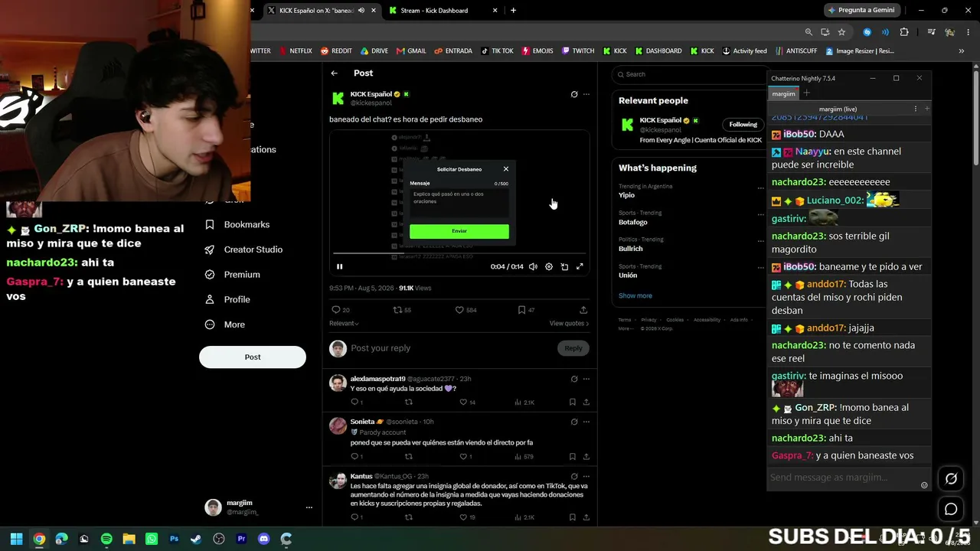Open WhatsApp from the taskbar

pos(152,539)
